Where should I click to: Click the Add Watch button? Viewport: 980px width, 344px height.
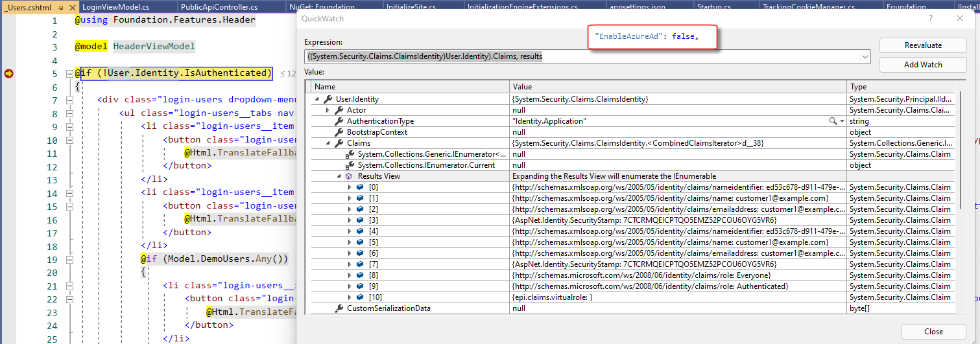click(x=922, y=65)
